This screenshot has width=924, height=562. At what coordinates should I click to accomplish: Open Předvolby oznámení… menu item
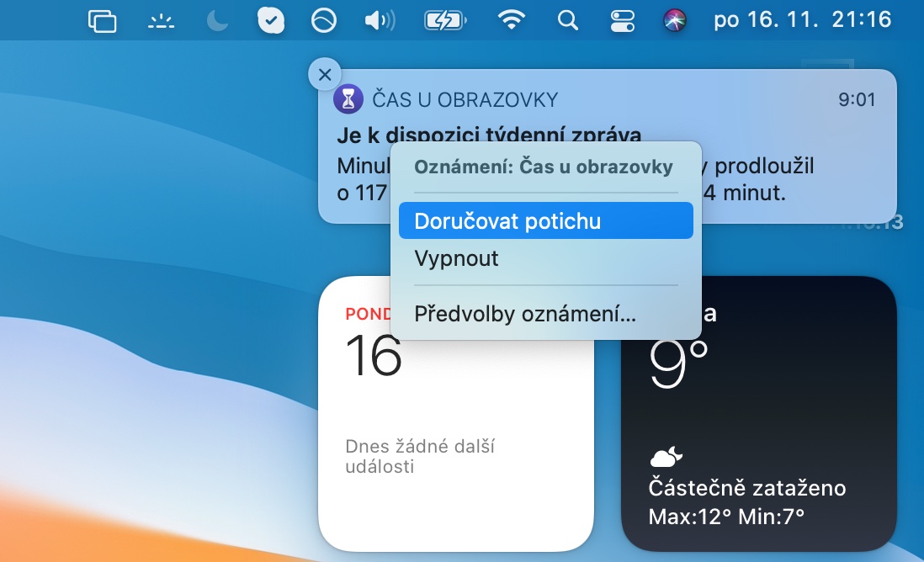[545, 314]
